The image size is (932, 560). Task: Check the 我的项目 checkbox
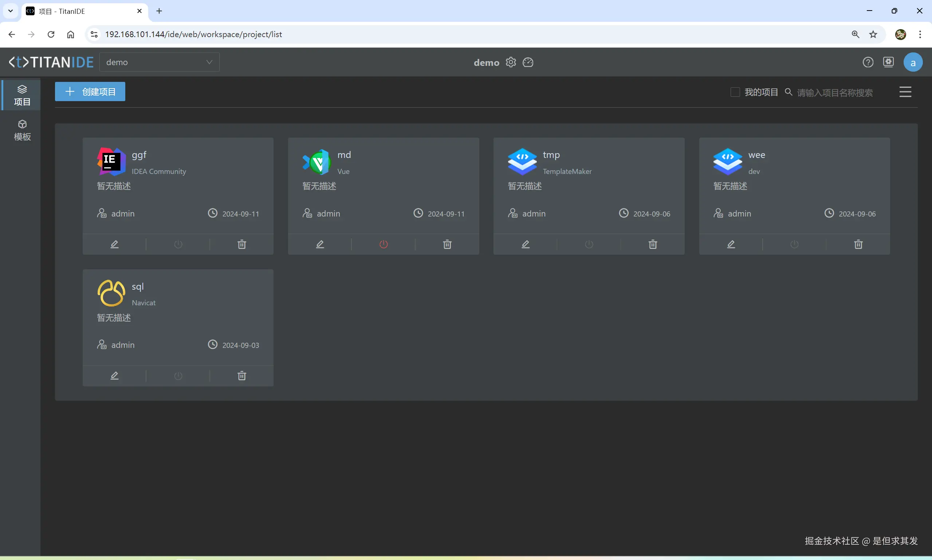(735, 92)
